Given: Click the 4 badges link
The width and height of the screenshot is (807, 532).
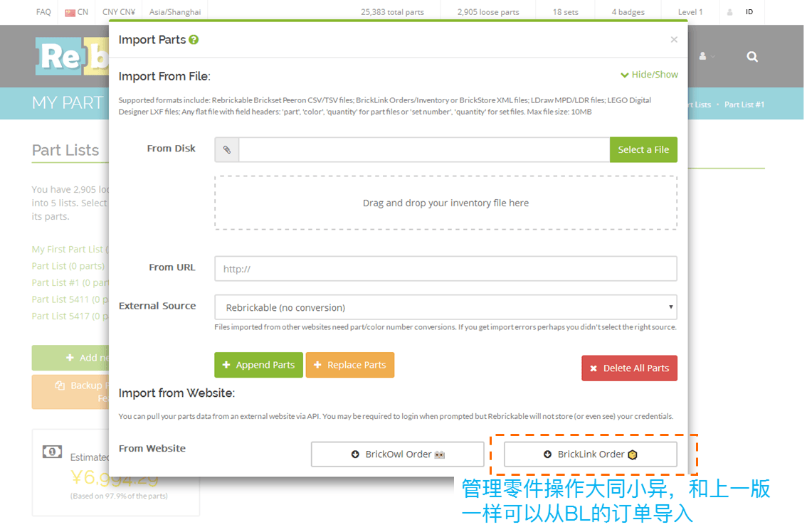Looking at the screenshot, I should tap(628, 12).
